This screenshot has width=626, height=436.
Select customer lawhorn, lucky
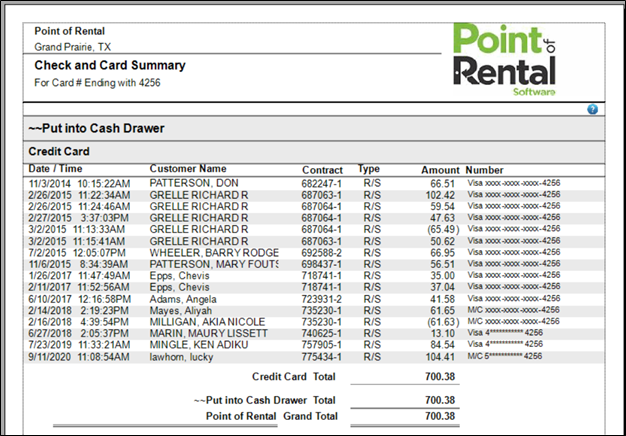181,357
